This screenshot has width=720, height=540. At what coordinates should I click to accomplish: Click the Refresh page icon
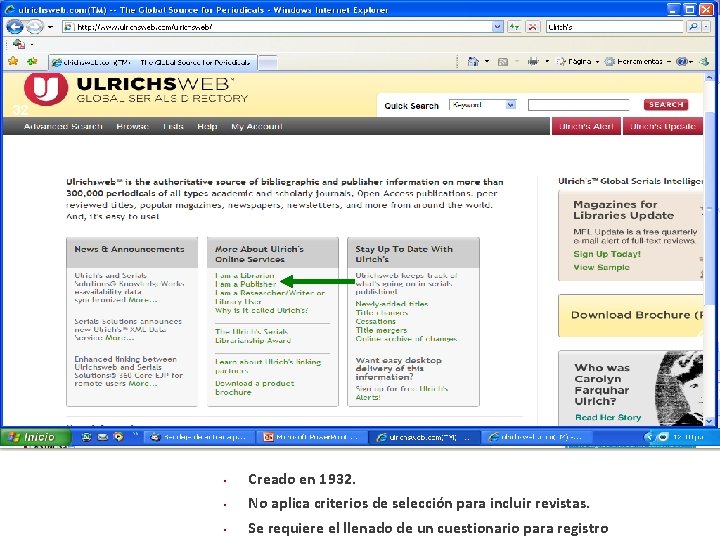point(514,27)
